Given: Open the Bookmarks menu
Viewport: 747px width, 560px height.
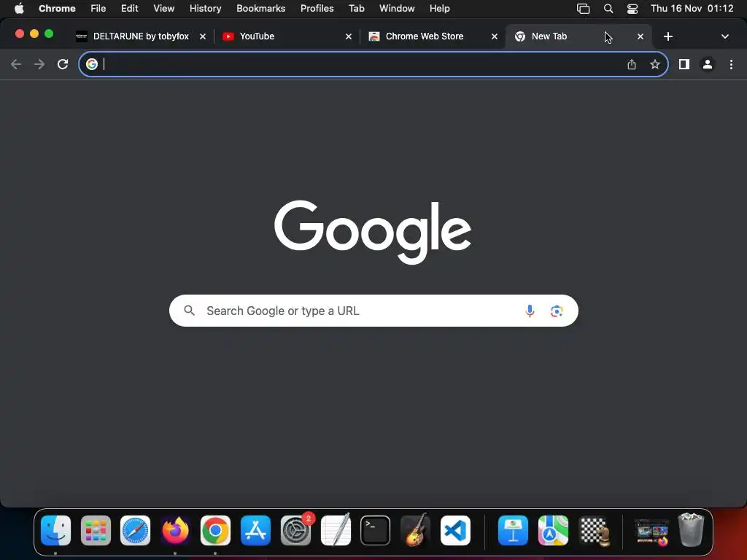Looking at the screenshot, I should coord(260,9).
